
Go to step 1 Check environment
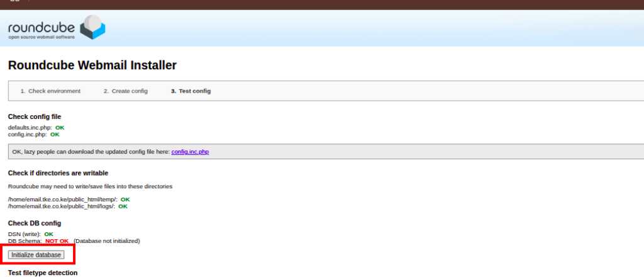[x=50, y=91]
